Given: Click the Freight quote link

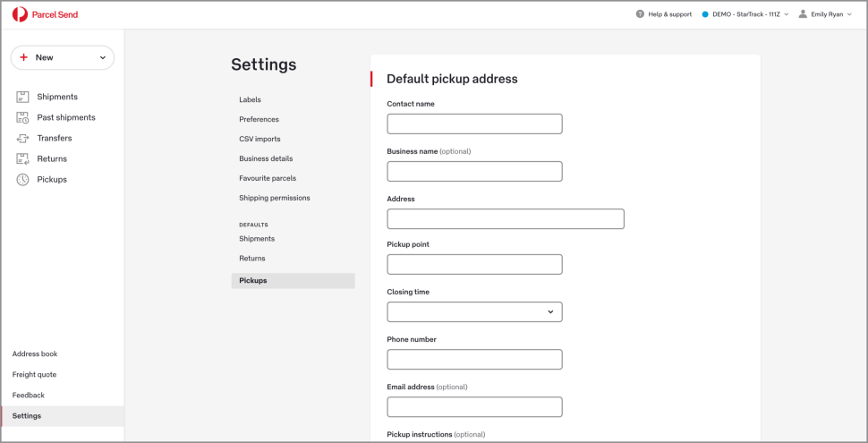Looking at the screenshot, I should tap(34, 374).
